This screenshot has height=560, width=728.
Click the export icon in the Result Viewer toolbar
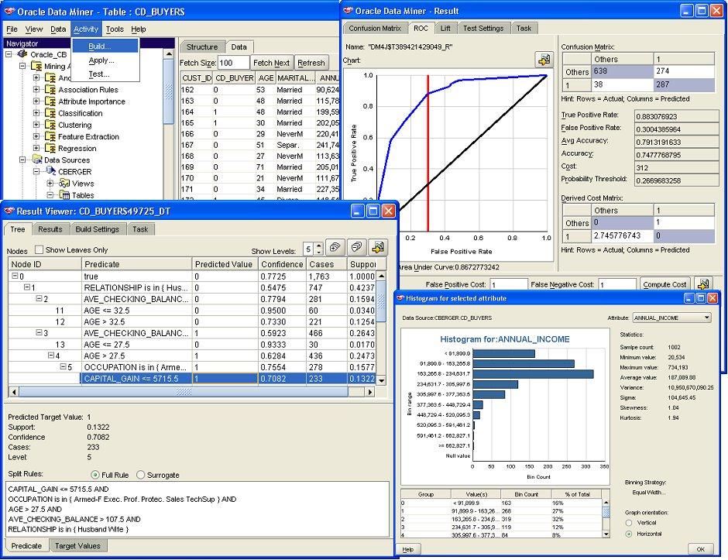point(377,247)
